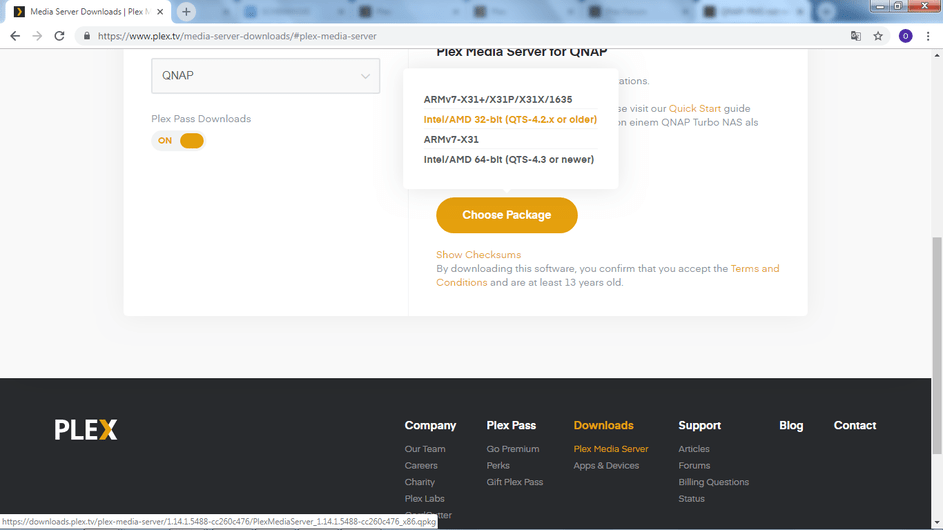The height and width of the screenshot is (530, 943).
Task: Bookmark this page with the star
Action: (878, 36)
